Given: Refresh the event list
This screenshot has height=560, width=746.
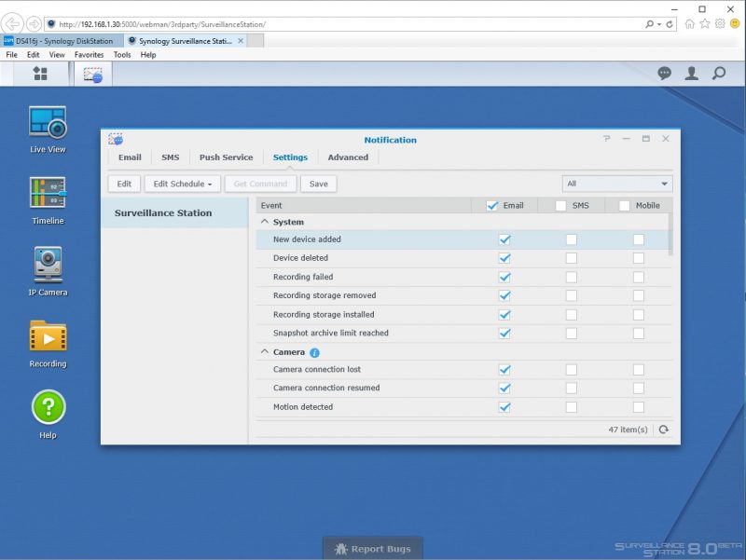Looking at the screenshot, I should [x=663, y=430].
